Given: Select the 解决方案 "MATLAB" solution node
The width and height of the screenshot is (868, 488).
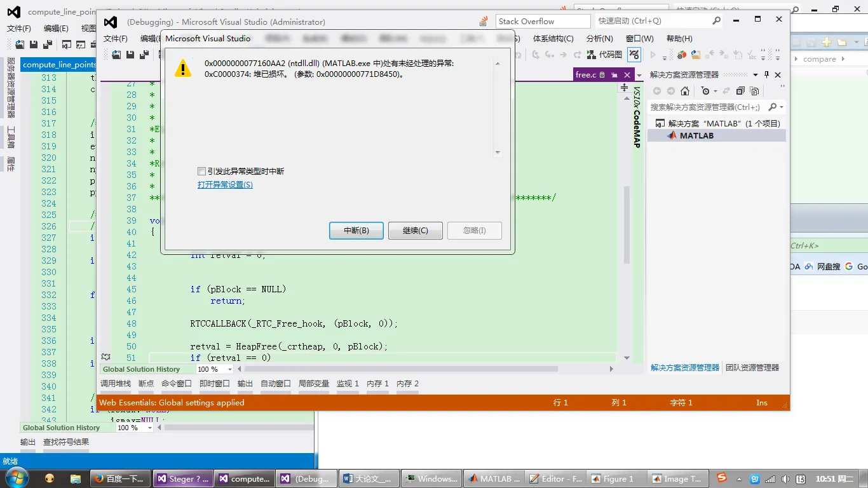Looking at the screenshot, I should pyautogui.click(x=717, y=124).
